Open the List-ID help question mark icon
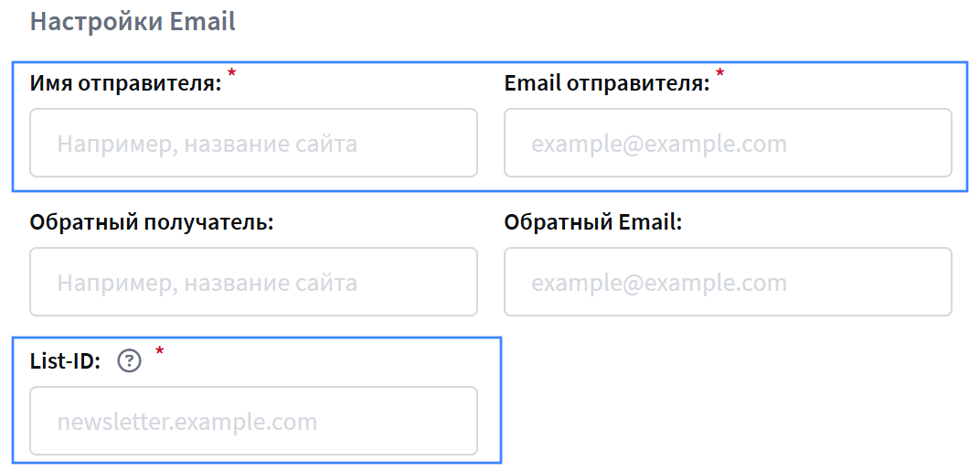The height and width of the screenshot is (472, 980). [131, 362]
